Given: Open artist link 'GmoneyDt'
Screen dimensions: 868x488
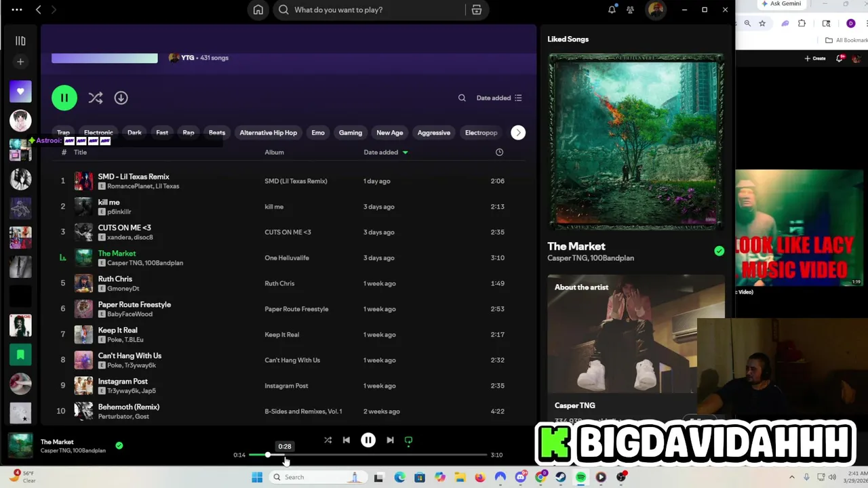Looking at the screenshot, I should pos(123,289).
